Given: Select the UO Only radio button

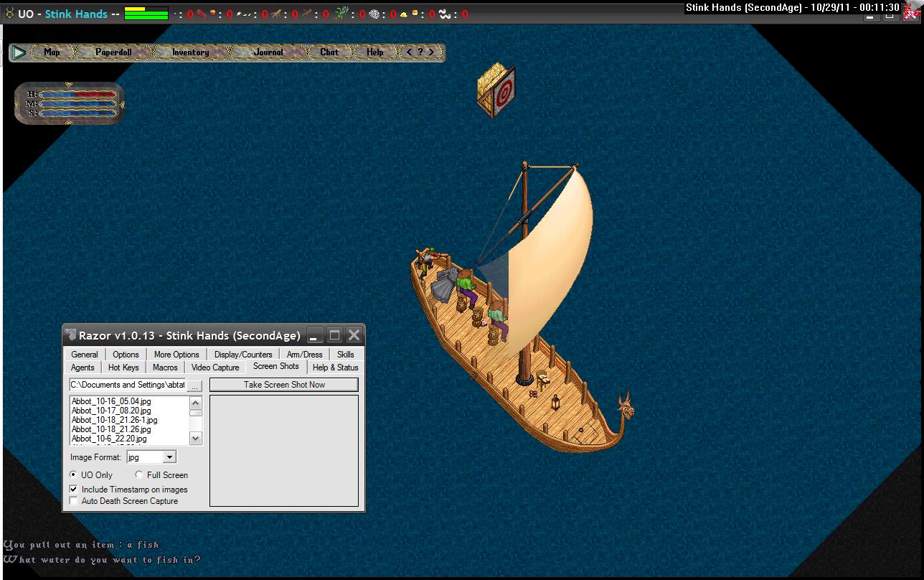Looking at the screenshot, I should pos(74,474).
